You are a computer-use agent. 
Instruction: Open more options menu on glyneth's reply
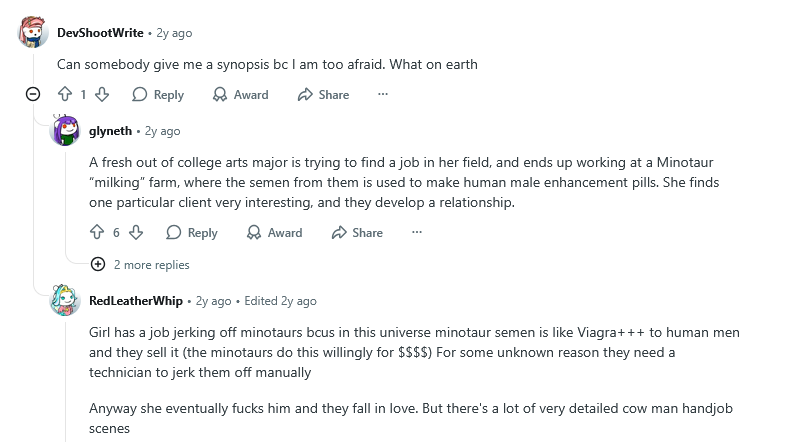pyautogui.click(x=416, y=233)
